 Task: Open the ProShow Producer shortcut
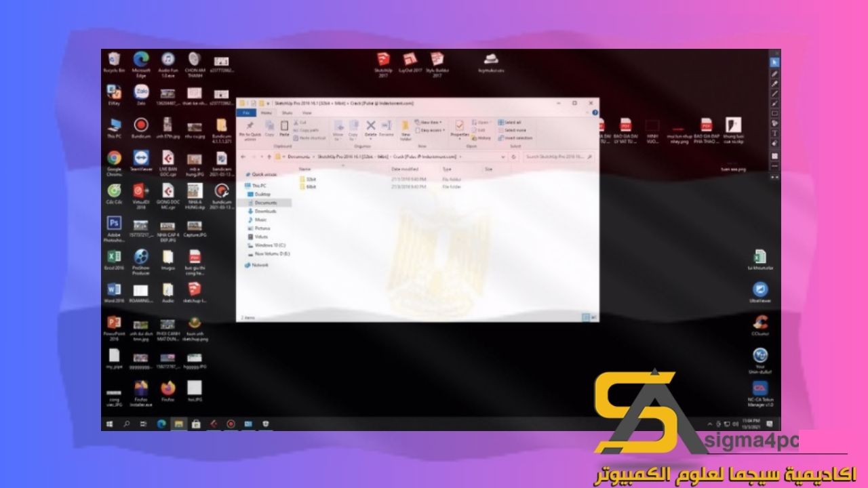tap(141, 262)
